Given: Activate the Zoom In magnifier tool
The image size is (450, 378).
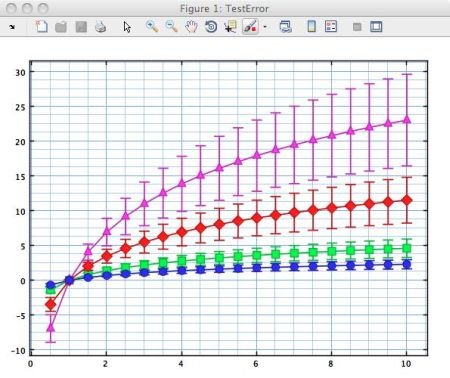Looking at the screenshot, I should click(152, 26).
